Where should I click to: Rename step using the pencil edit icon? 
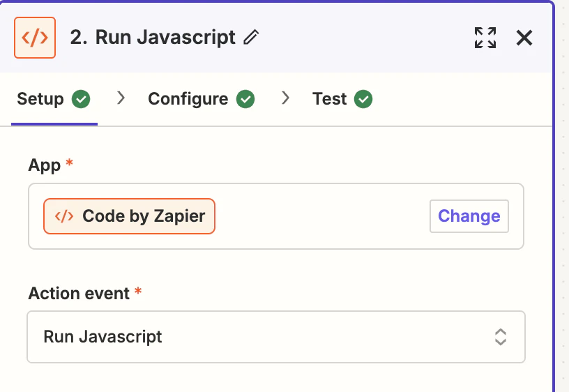point(251,38)
